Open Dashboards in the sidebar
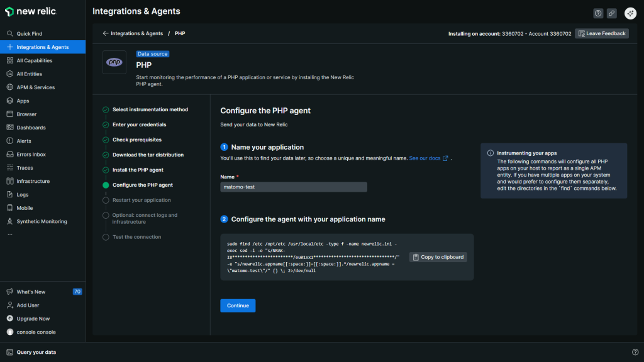 31,128
